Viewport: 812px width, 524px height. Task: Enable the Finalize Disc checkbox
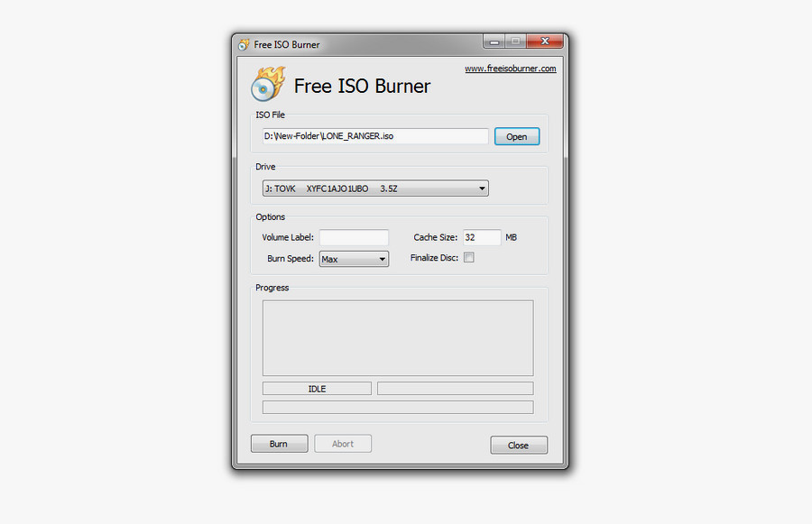(469, 257)
